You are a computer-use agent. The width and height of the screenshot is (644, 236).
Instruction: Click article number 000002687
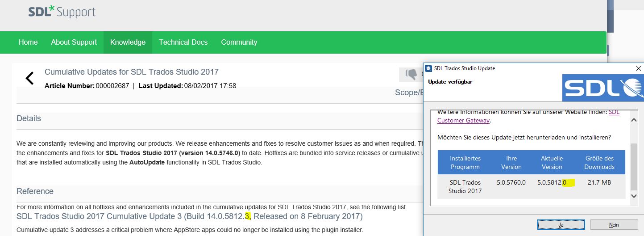coord(112,86)
